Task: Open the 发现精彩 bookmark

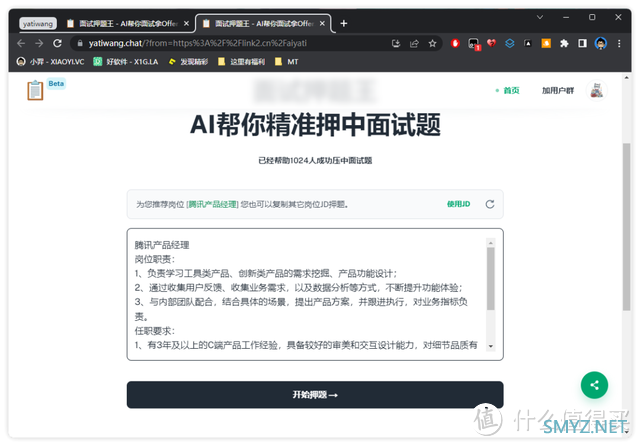Action: coord(188,62)
